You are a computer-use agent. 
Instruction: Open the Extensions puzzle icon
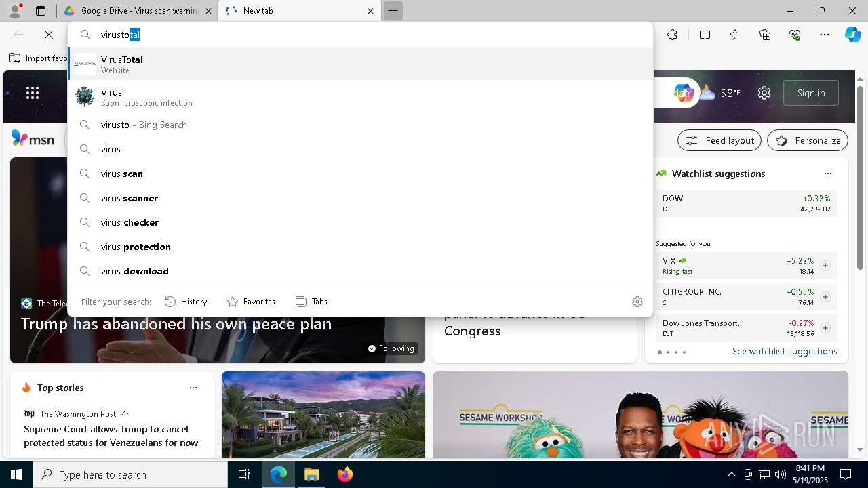[x=672, y=35]
